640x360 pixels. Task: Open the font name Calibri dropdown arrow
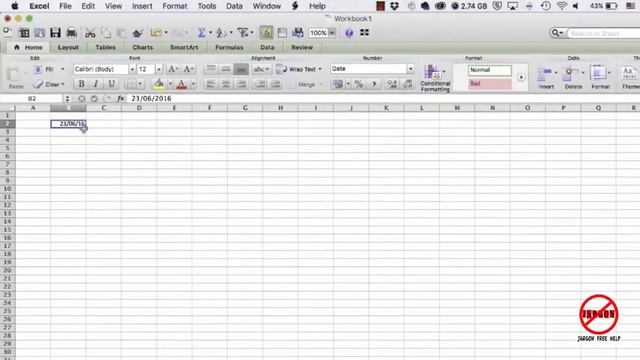(x=132, y=69)
